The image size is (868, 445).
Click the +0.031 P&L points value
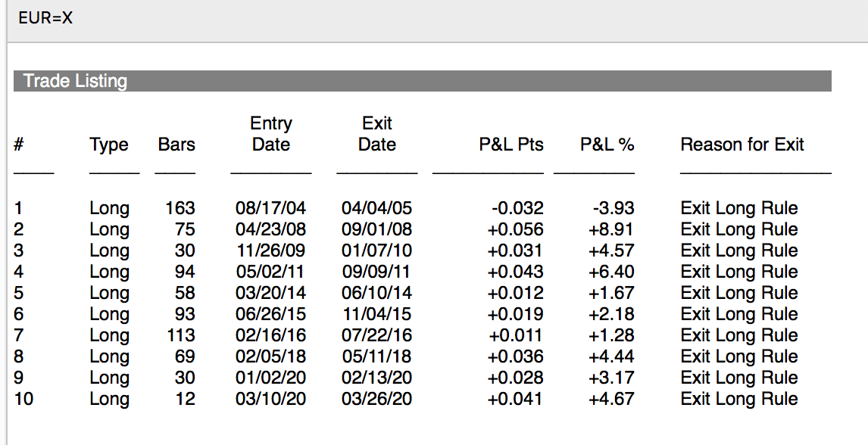pyautogui.click(x=516, y=251)
